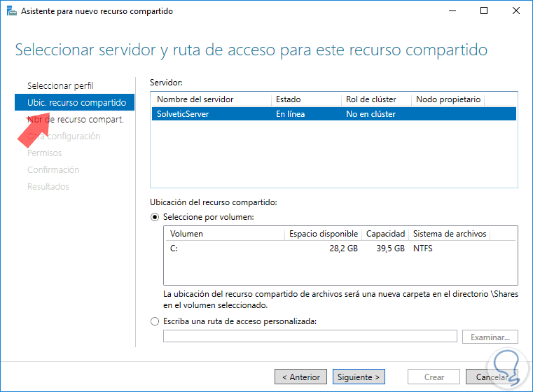Click the 'Otra configuración' step
Screen dimensions: 533x392
[64, 136]
